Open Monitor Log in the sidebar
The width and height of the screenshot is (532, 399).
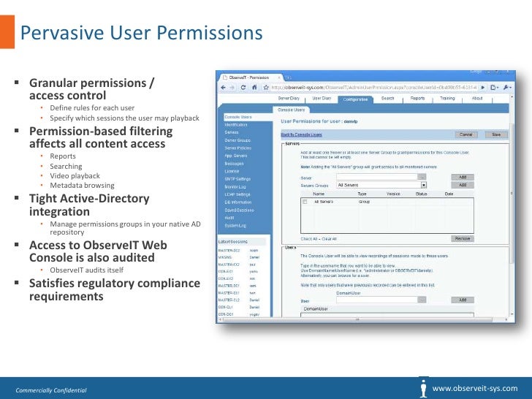click(x=235, y=186)
